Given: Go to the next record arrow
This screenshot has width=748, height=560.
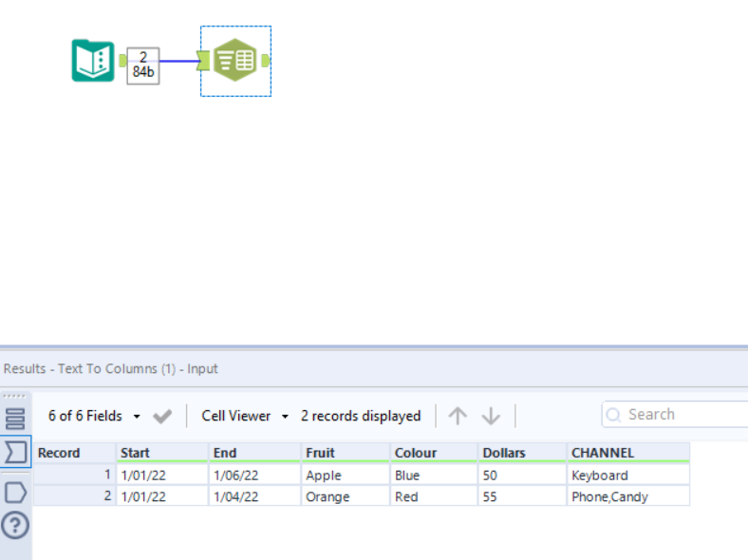Looking at the screenshot, I should click(x=491, y=416).
